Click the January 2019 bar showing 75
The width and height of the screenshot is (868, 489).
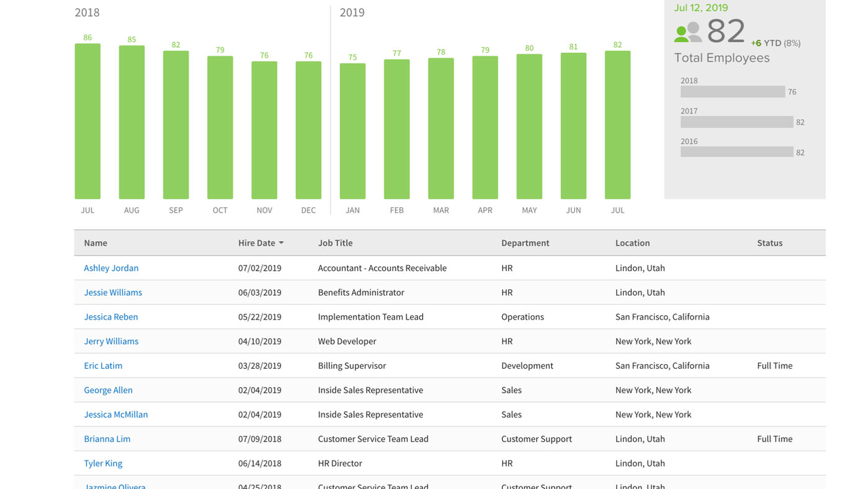click(x=352, y=131)
